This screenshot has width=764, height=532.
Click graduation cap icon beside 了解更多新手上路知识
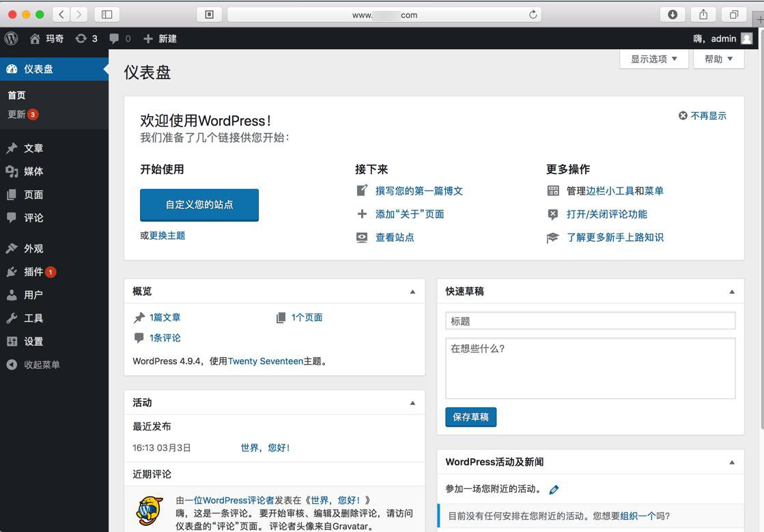(552, 238)
